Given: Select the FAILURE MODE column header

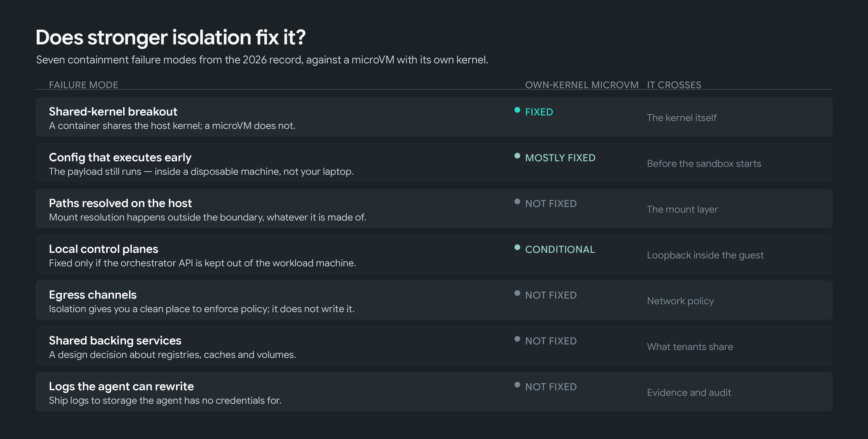Looking at the screenshot, I should pyautogui.click(x=84, y=85).
